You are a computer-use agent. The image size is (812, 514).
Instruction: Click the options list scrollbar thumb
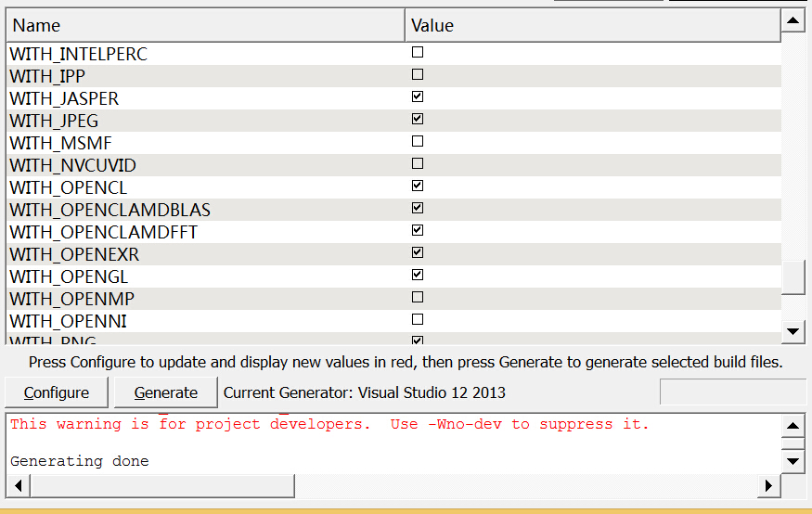coord(793,276)
